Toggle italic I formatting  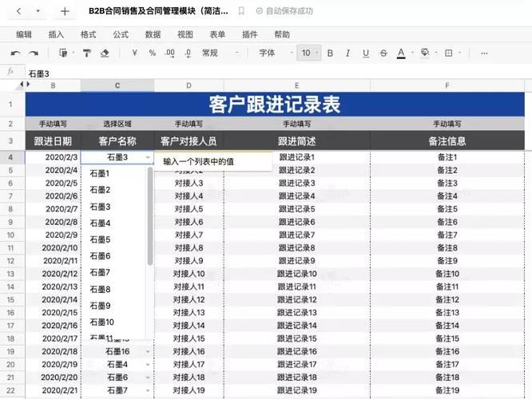coord(347,53)
